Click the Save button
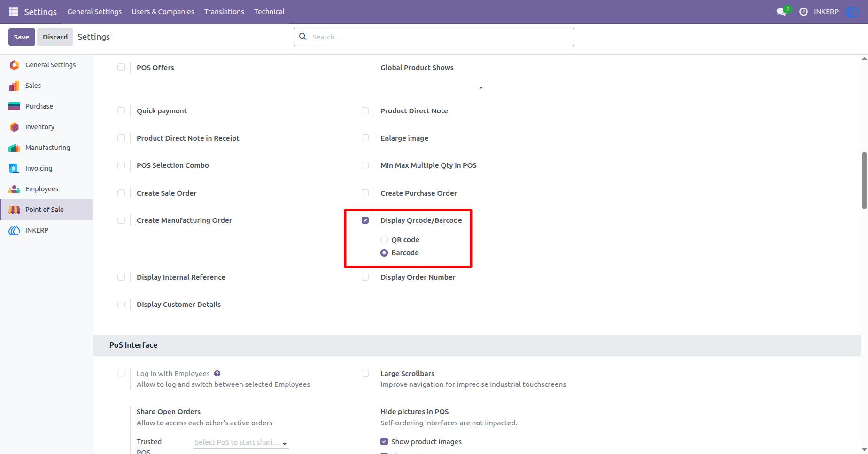 click(22, 37)
